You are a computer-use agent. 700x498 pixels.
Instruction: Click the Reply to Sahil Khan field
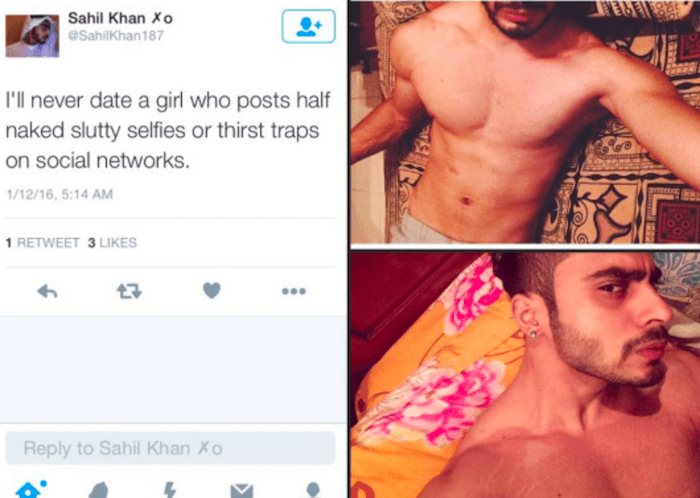[x=170, y=448]
